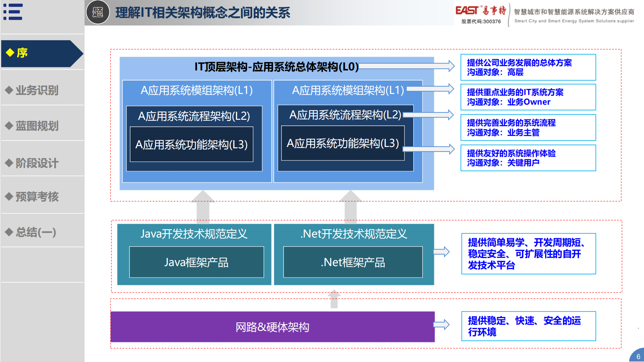644x362 pixels.
Task: Click the diamond icon beside 蓝图规划
Action: coord(9,126)
